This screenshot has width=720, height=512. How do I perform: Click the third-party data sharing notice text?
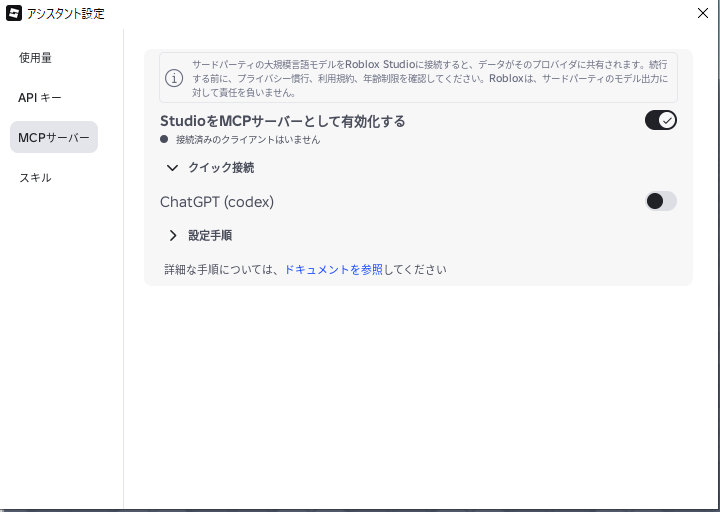(430, 78)
